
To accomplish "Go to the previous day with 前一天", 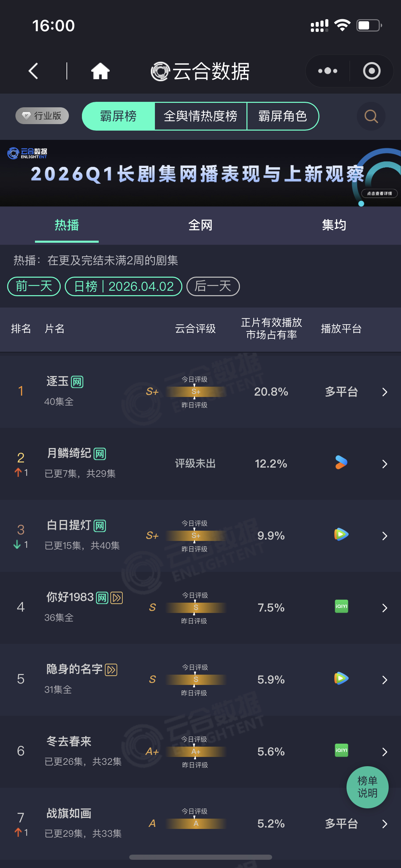I will (x=33, y=286).
